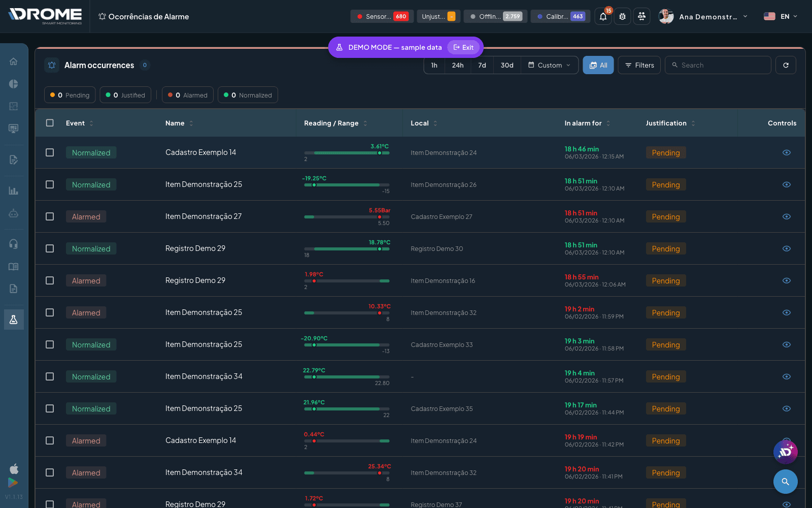Sort by the Local column
The width and height of the screenshot is (812, 508).
[x=424, y=123]
